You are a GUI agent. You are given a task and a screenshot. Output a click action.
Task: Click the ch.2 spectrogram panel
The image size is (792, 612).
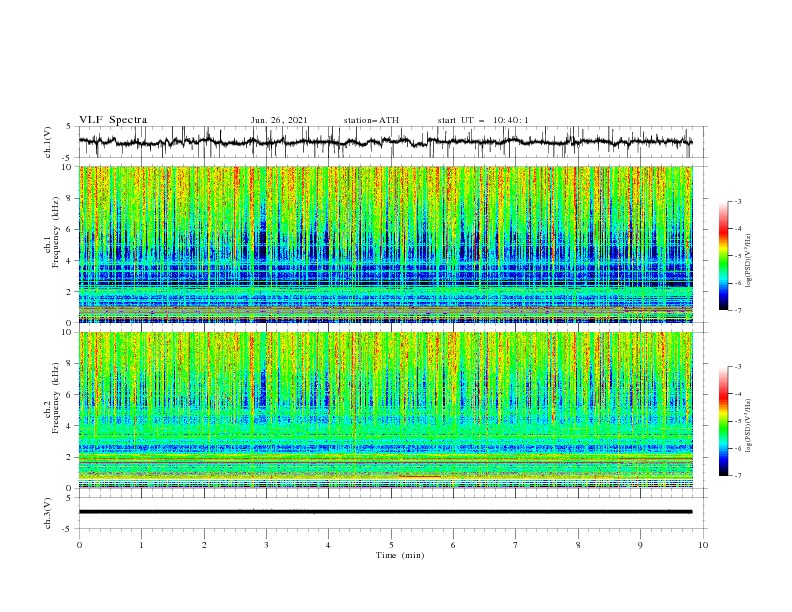(386, 410)
